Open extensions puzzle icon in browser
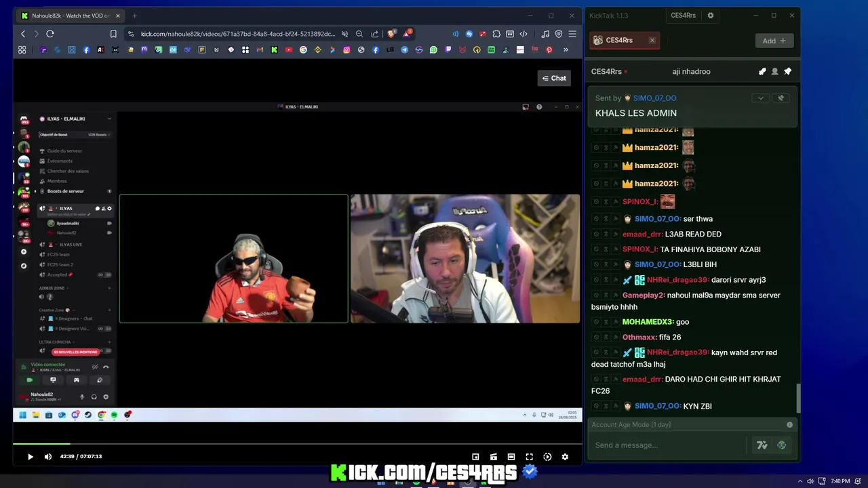 (x=496, y=34)
